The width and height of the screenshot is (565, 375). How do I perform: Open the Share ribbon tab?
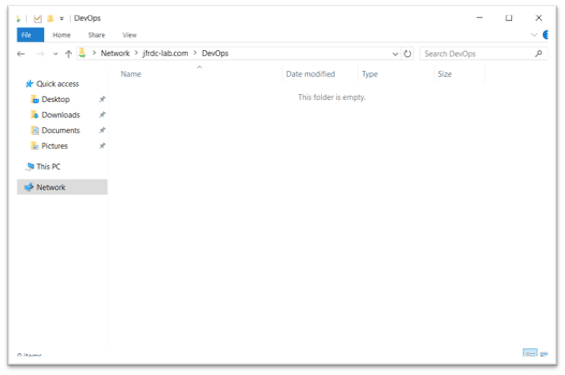(97, 35)
